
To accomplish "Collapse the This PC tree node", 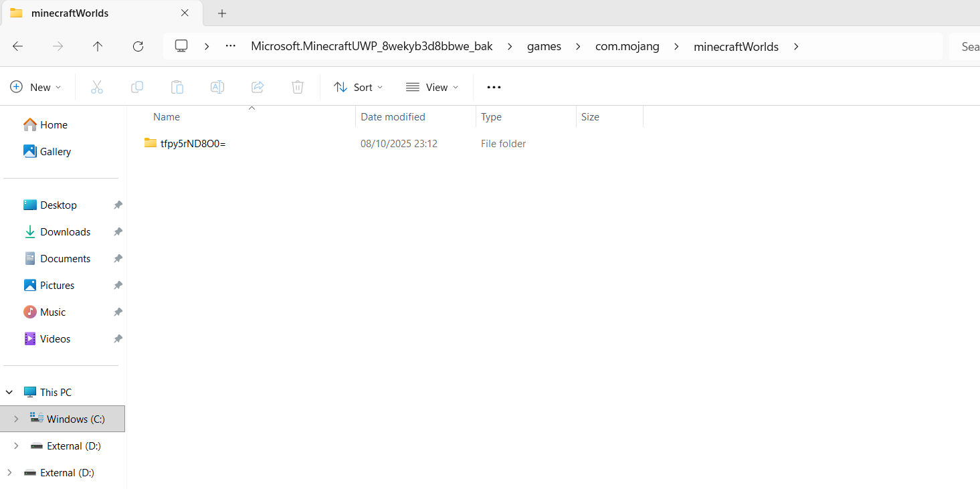I will pos(9,392).
